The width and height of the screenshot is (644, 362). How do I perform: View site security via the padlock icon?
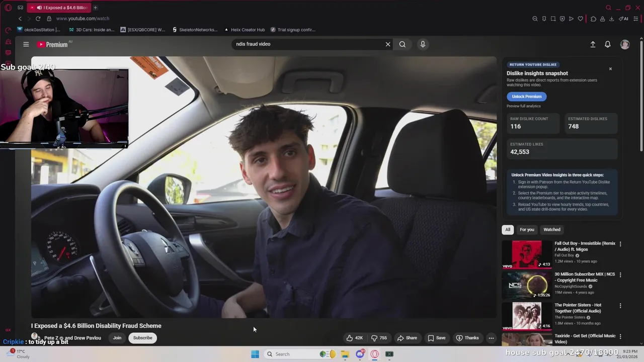point(49,19)
